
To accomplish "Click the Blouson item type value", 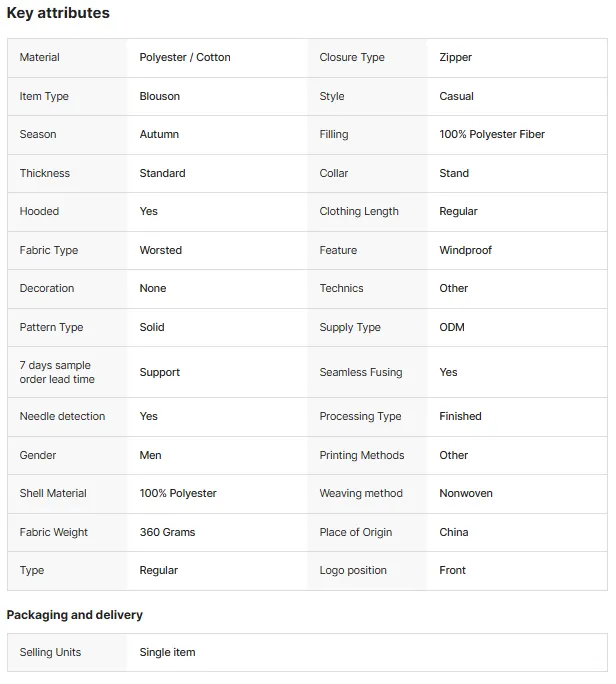I will pyautogui.click(x=160, y=96).
